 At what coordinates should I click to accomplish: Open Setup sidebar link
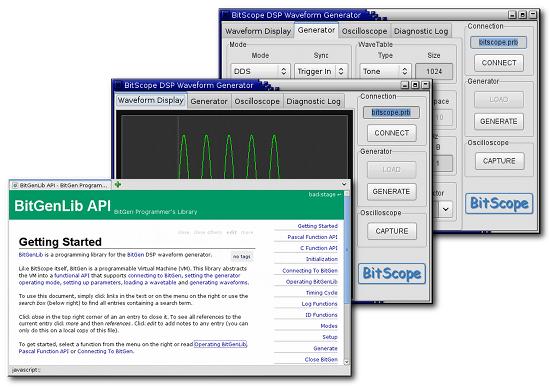330,337
